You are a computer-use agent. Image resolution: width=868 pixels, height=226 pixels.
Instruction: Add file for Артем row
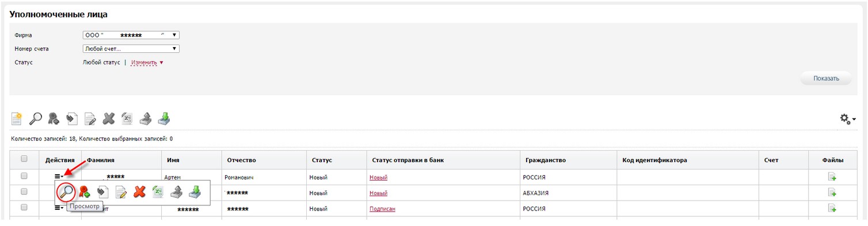coord(832,177)
